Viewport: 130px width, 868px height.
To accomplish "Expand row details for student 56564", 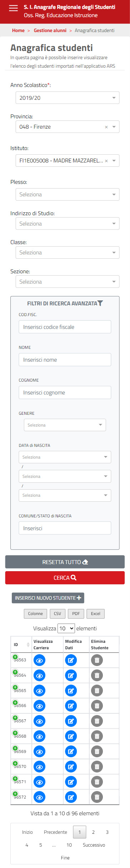I will click(15, 672).
